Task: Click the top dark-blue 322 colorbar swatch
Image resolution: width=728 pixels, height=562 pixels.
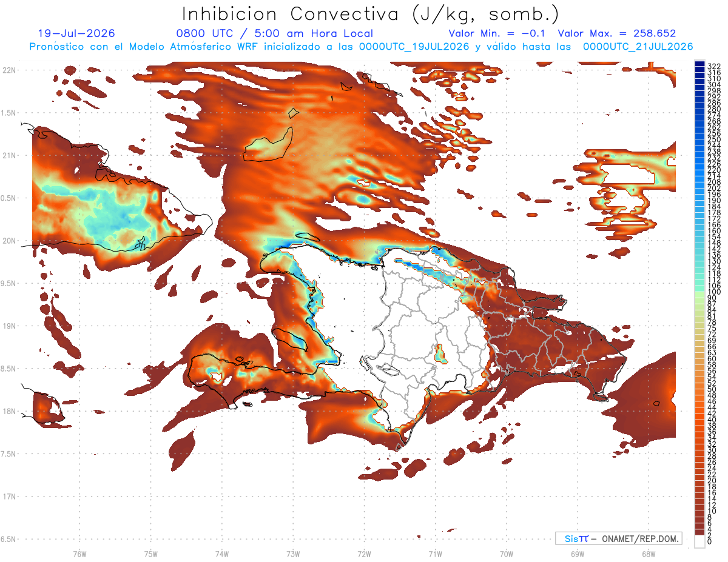Action: pyautogui.click(x=699, y=65)
